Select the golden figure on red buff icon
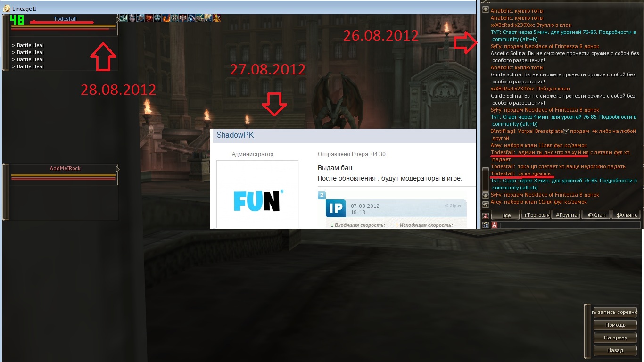This screenshot has height=362, width=644. pyautogui.click(x=216, y=18)
